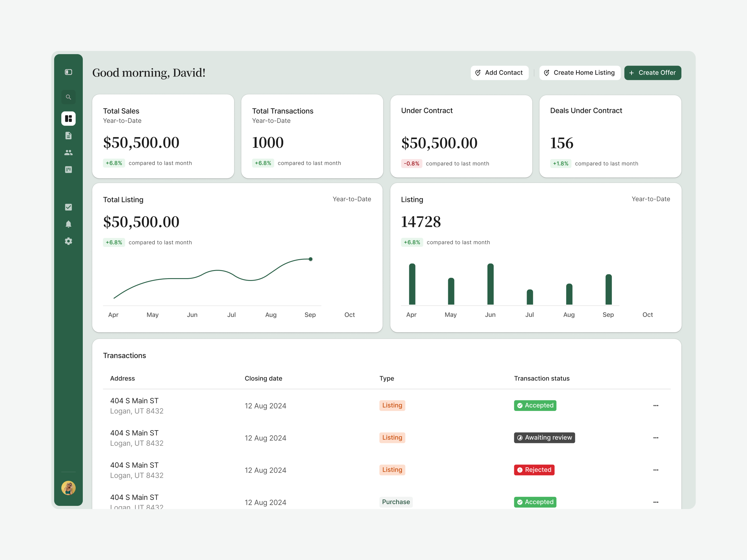This screenshot has height=560, width=747.
Task: Open more menu on Rejected row
Action: (x=656, y=470)
